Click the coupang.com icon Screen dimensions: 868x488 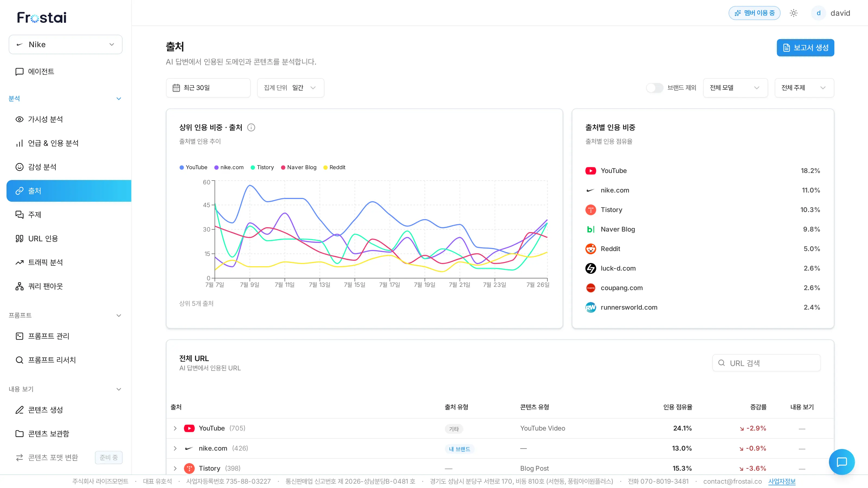tap(590, 288)
